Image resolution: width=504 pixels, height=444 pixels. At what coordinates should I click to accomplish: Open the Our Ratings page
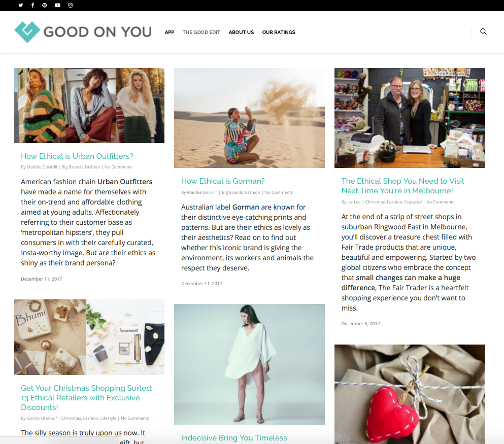279,32
